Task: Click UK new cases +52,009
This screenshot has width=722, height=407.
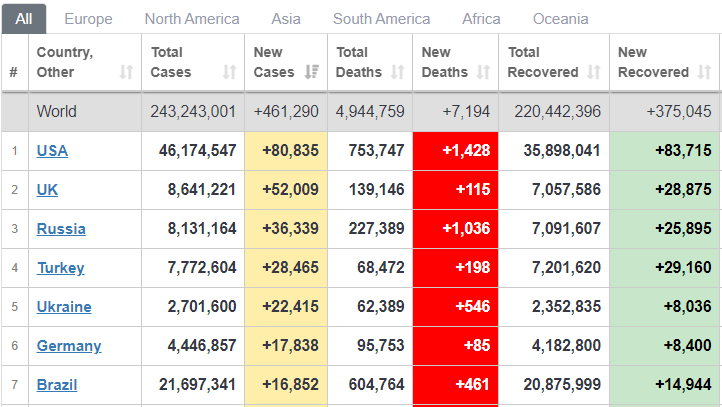Action: [290, 190]
